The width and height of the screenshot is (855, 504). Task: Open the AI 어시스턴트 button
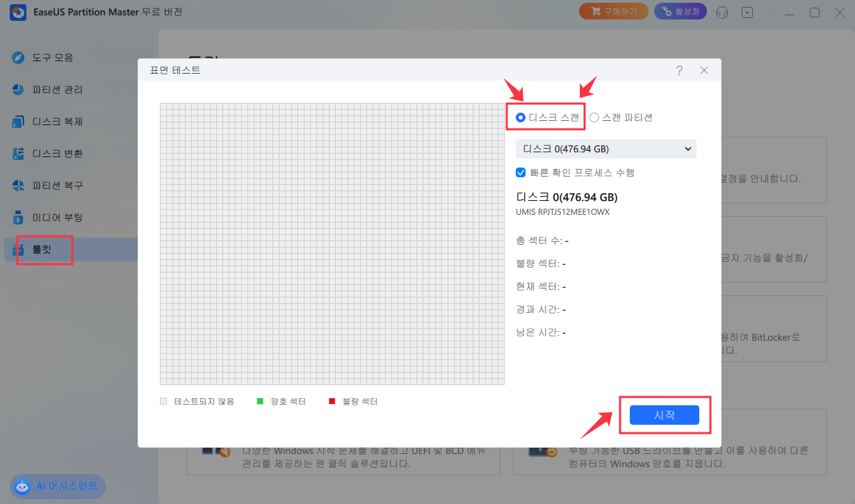(x=58, y=487)
